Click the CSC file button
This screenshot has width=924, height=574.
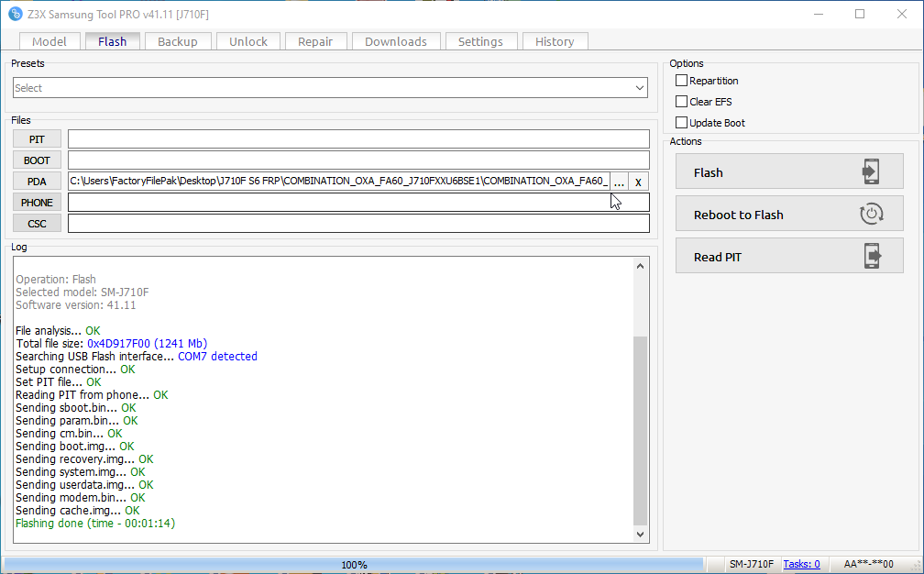click(x=37, y=224)
